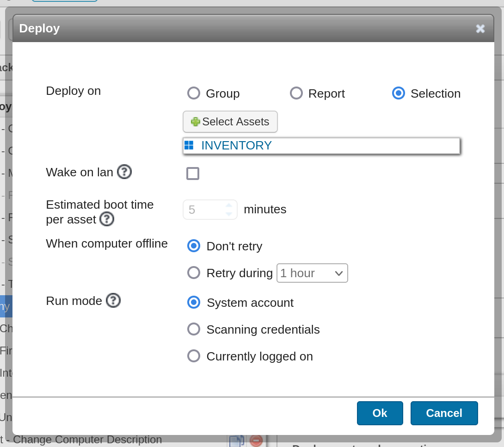This screenshot has width=504, height=447.
Task: Click the Run mode help icon
Action: pos(113,301)
